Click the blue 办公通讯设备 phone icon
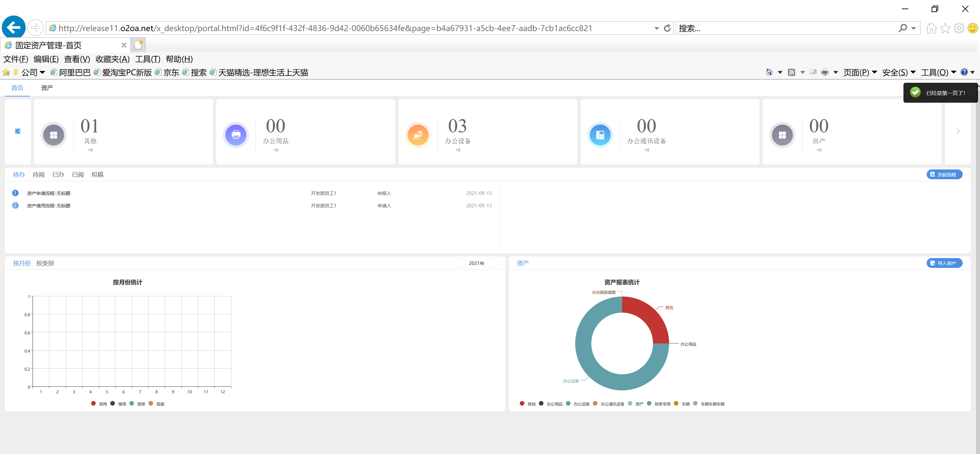 pyautogui.click(x=600, y=135)
